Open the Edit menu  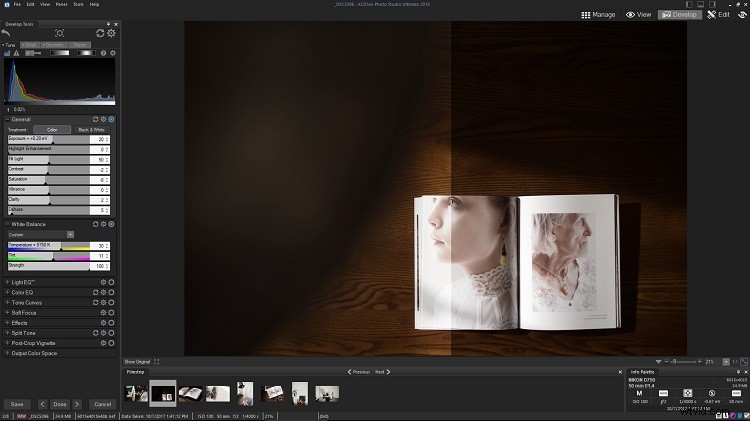point(31,4)
